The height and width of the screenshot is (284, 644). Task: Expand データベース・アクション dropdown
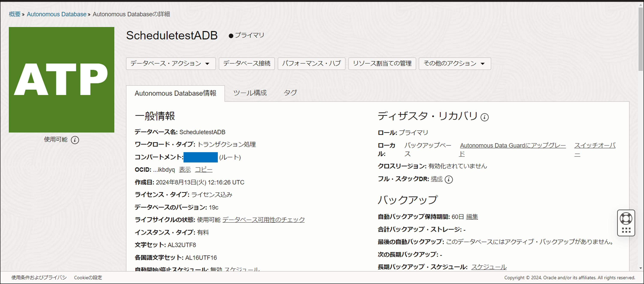click(170, 63)
